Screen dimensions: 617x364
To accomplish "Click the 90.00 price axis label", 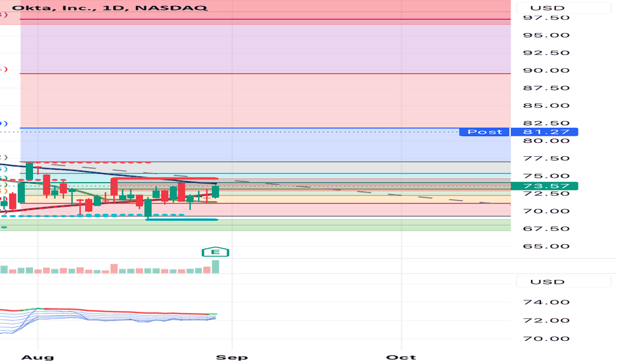I will (x=546, y=70).
